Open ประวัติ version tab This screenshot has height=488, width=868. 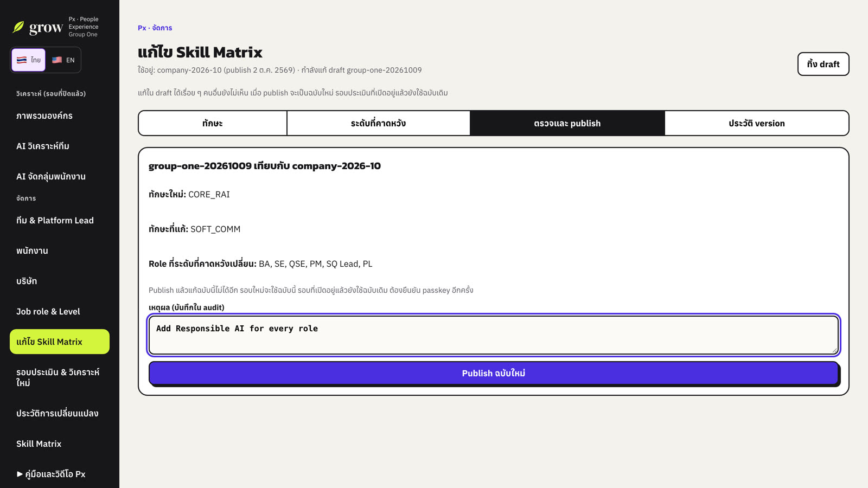[x=756, y=123]
